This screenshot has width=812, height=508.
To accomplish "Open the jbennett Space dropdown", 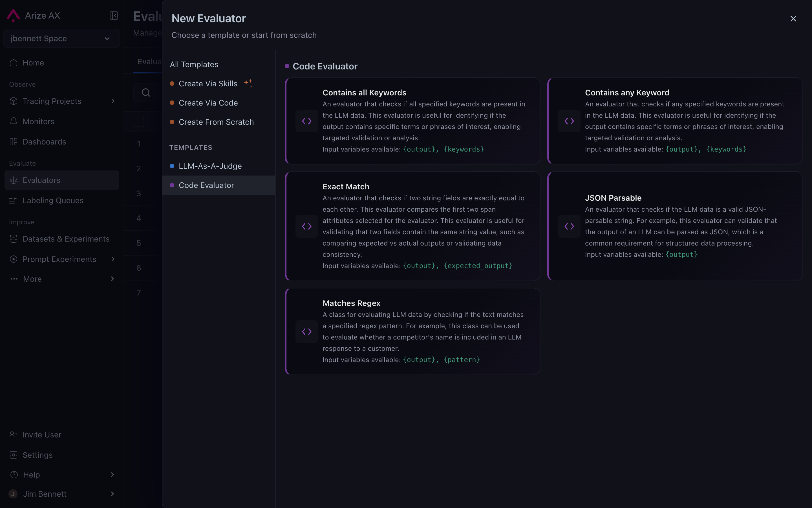I will tap(61, 38).
